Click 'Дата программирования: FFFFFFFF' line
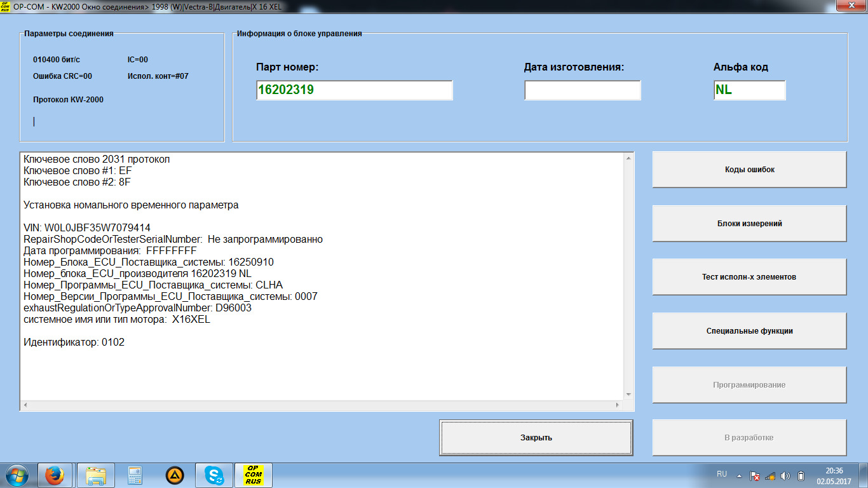Viewport: 868px width, 488px height. point(110,250)
